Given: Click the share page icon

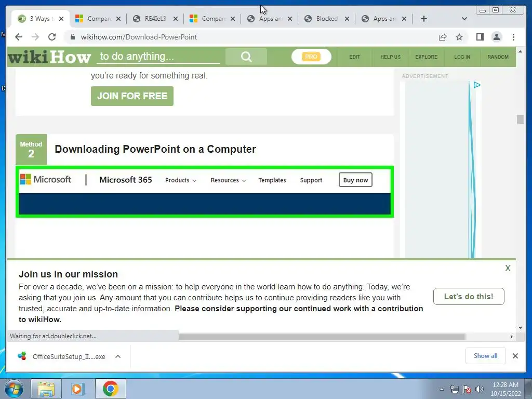Looking at the screenshot, I should (x=443, y=37).
